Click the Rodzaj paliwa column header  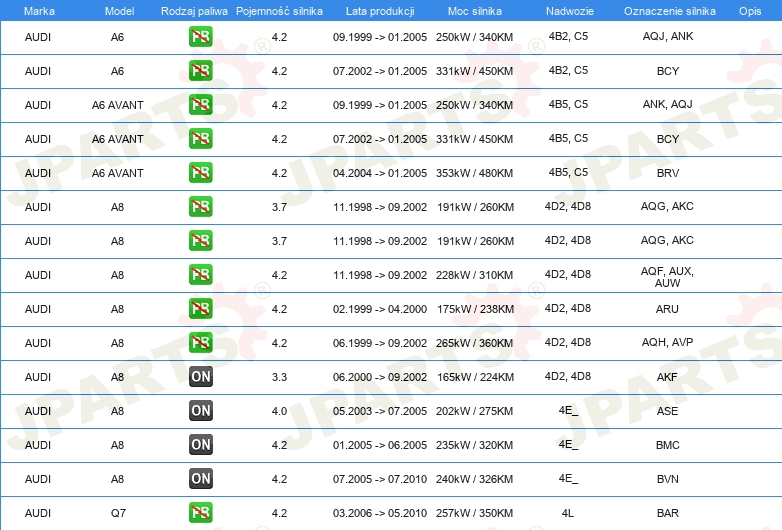194,11
